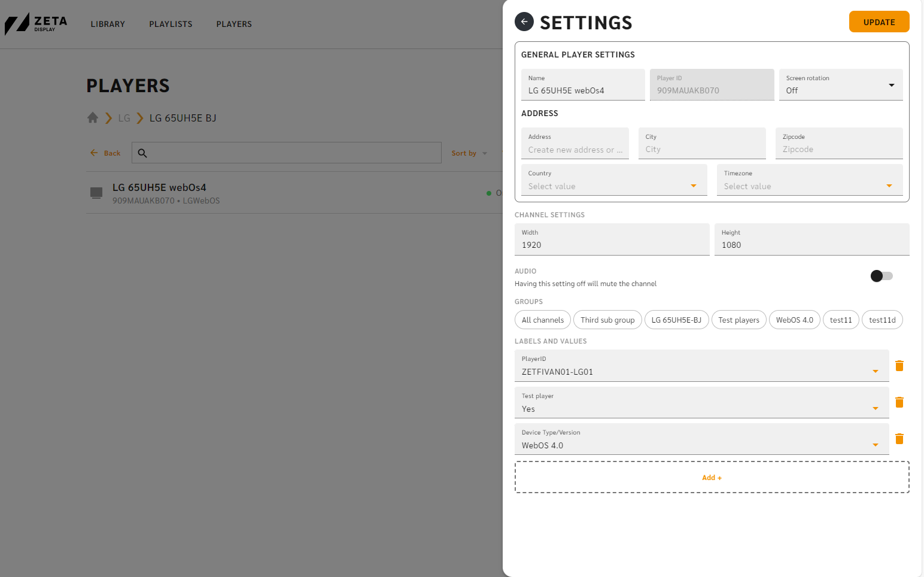Click the Update button

tap(879, 22)
